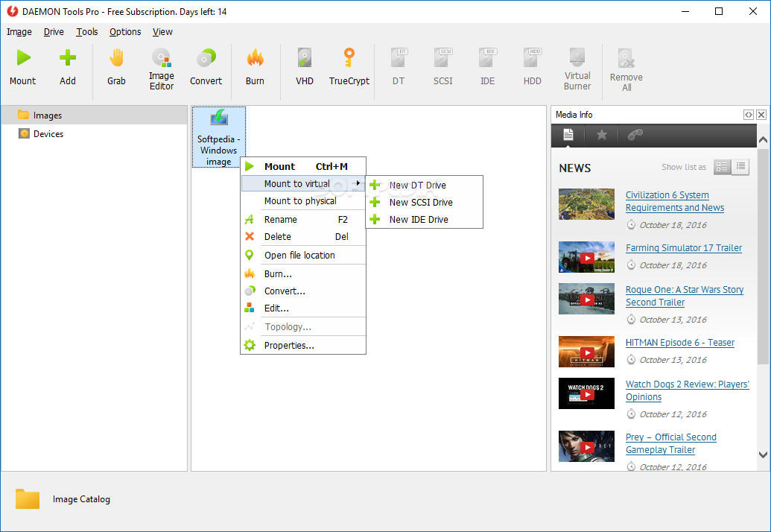The image size is (771, 532).
Task: Open the Burn tool in toolbar
Action: click(x=255, y=67)
